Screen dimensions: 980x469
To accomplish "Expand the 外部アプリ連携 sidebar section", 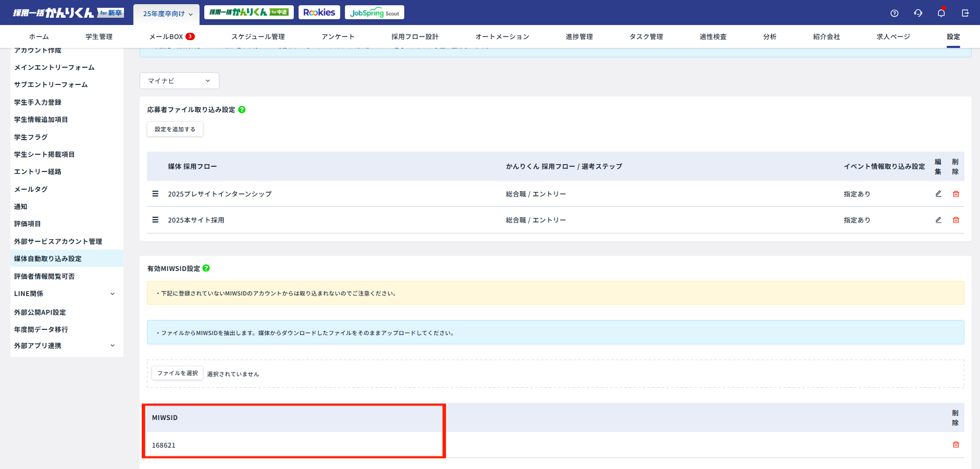I will coord(112,345).
